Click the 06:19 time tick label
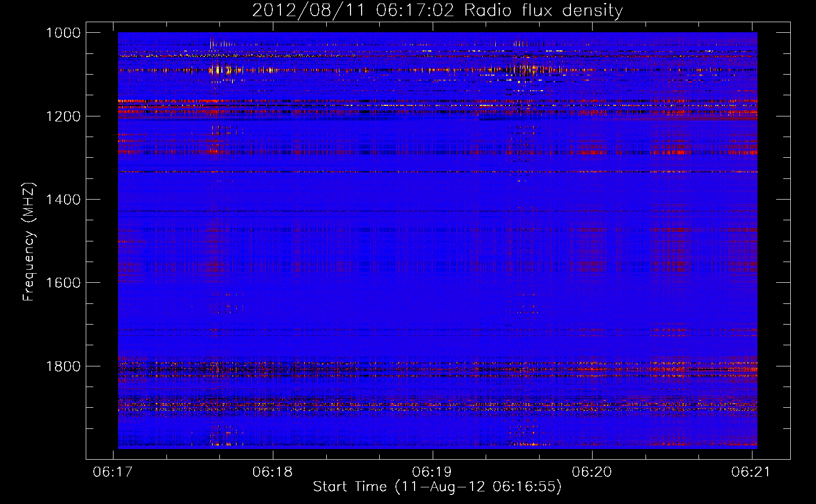Viewport: 816px width, 504px height. 432,472
